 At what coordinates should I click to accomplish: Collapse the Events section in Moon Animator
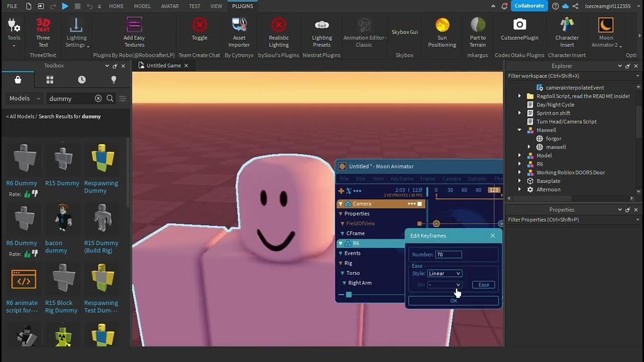(x=341, y=253)
